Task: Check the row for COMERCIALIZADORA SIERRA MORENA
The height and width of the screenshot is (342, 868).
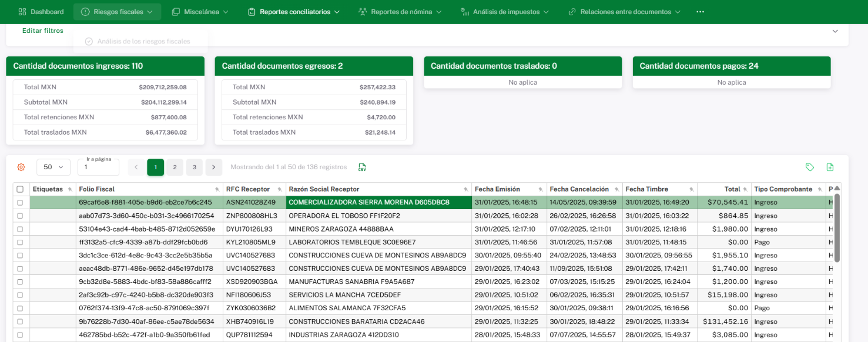Action: tap(20, 202)
